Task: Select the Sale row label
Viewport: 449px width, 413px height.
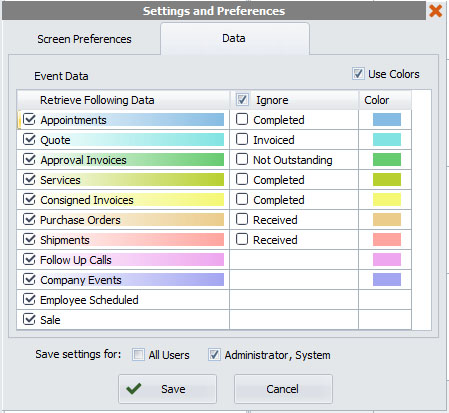Action: tap(50, 320)
